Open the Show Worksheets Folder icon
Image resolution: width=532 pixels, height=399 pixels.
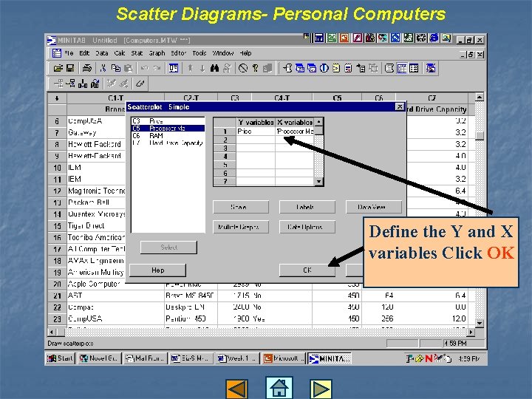click(x=300, y=68)
